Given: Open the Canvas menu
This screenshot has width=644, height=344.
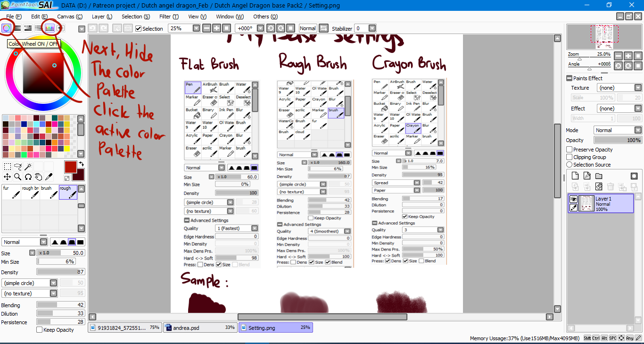Looking at the screenshot, I should click(70, 17).
